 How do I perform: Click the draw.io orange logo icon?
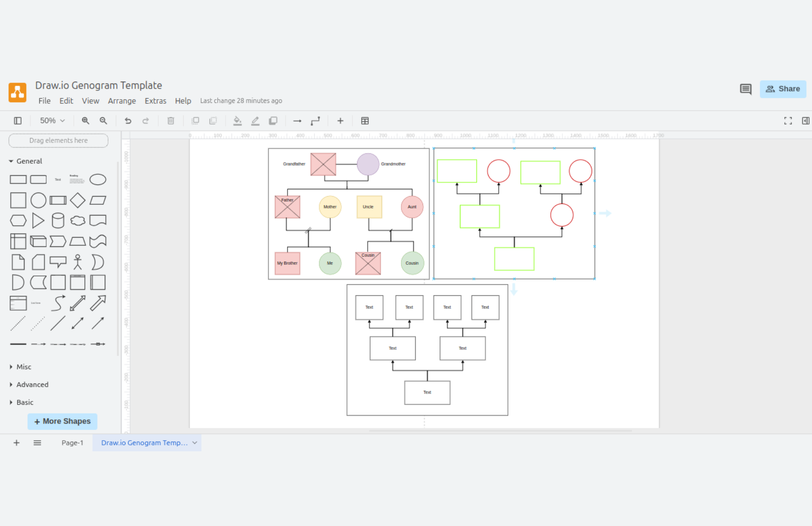click(x=18, y=92)
